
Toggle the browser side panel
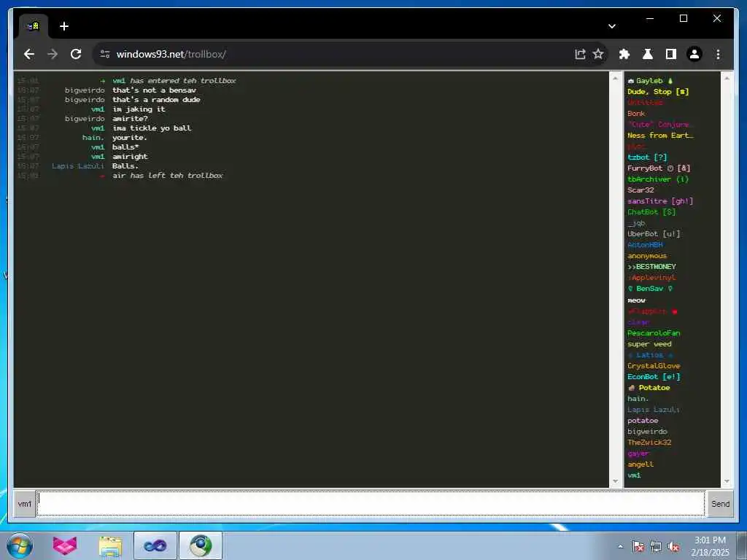671,54
